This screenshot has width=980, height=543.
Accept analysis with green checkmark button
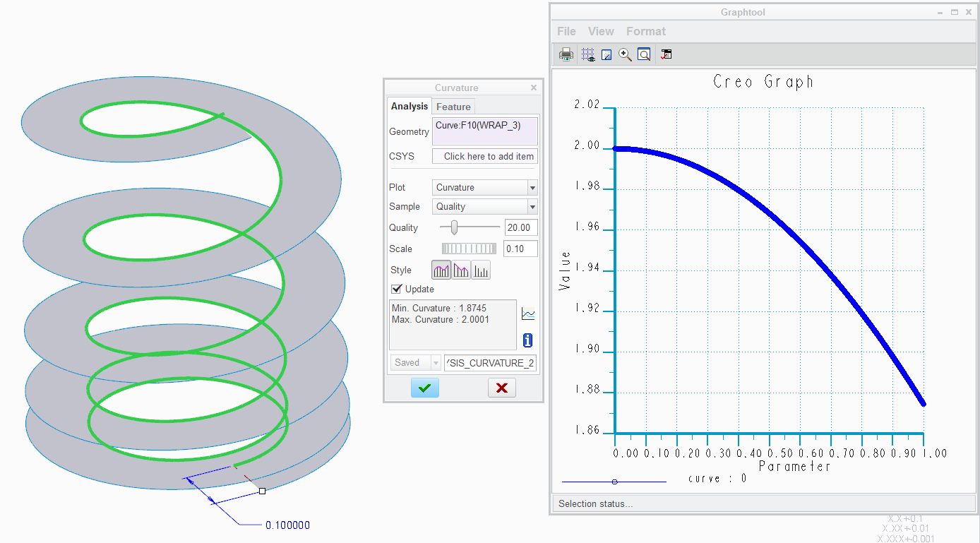click(425, 388)
